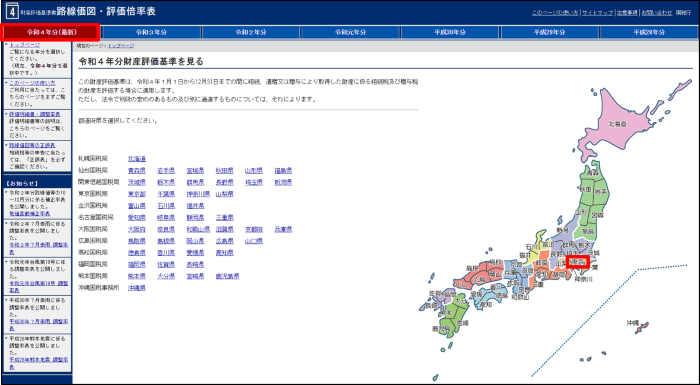Select the 平成30年分 tab
Image resolution: width=700 pixels, height=385 pixels.
click(x=450, y=32)
